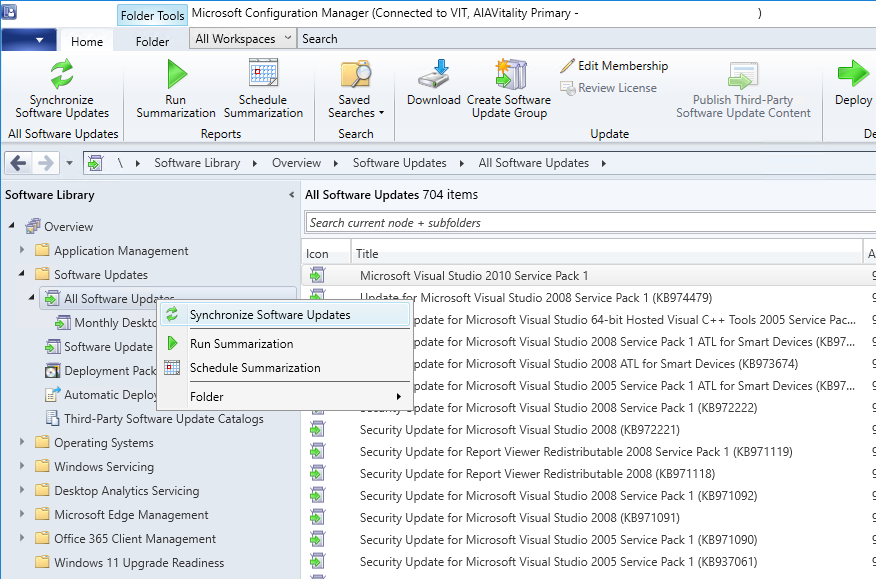Open the blue application menu dropdown
The image size is (876, 580).
pos(29,40)
